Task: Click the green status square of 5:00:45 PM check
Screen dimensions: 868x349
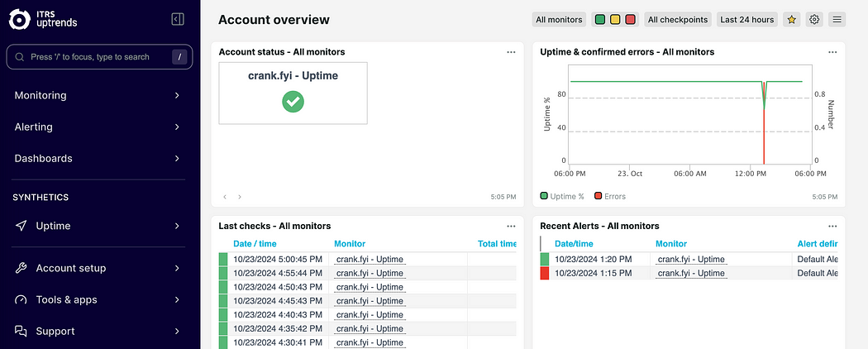Action: coord(223,259)
